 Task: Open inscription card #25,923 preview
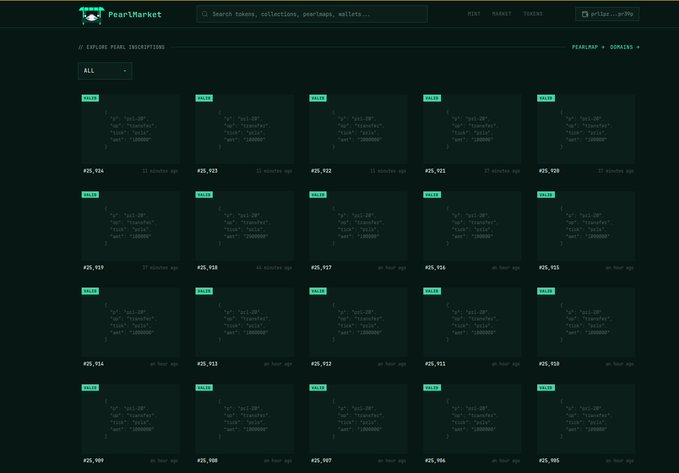(244, 129)
